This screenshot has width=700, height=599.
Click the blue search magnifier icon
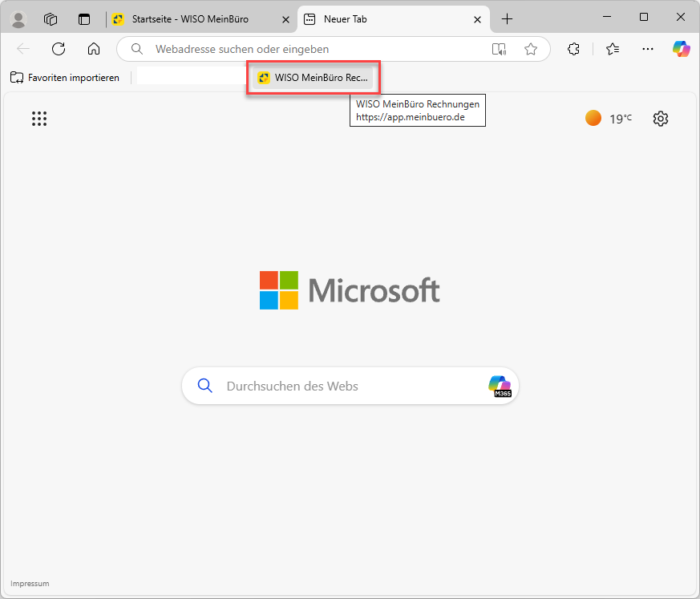point(205,386)
